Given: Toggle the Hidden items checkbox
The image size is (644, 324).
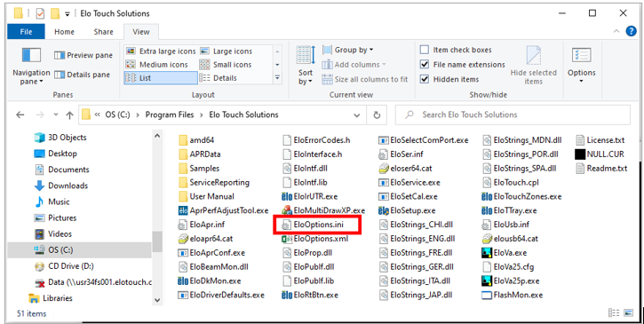Looking at the screenshot, I should [x=425, y=79].
